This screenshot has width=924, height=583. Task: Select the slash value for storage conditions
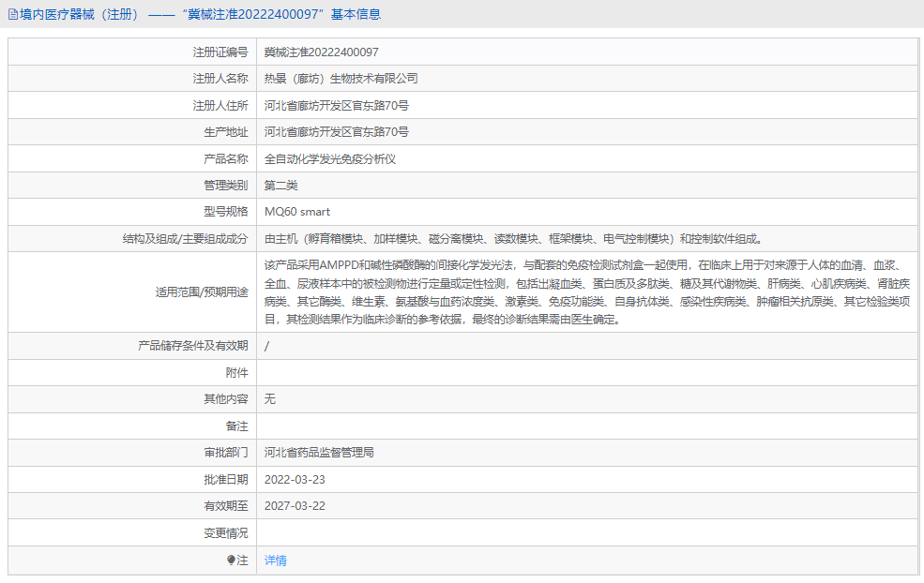[x=267, y=346]
